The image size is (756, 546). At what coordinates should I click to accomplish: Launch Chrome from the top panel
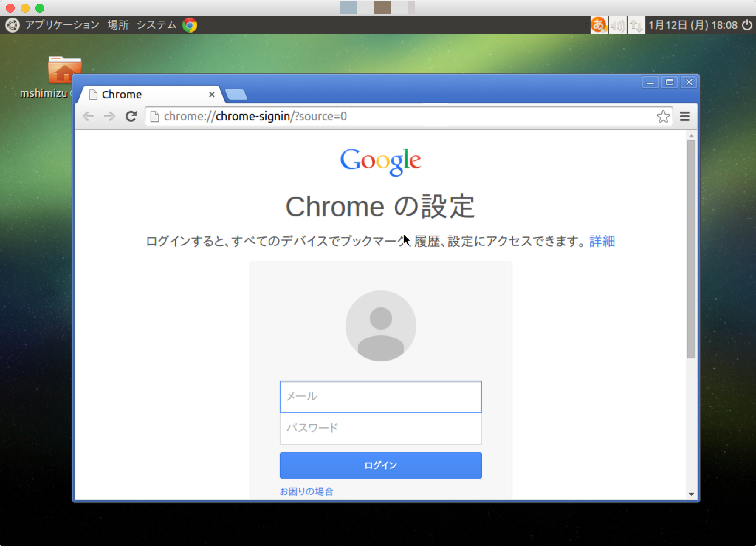190,25
